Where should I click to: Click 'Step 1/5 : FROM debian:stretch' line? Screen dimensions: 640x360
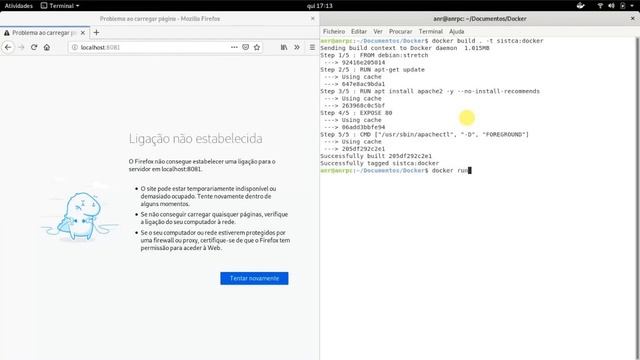coord(374,55)
